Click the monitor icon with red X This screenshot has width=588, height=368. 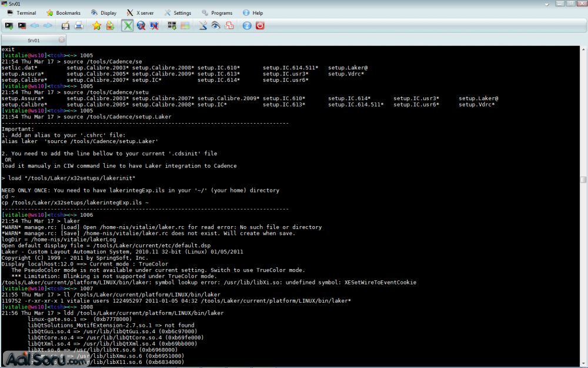pos(154,25)
